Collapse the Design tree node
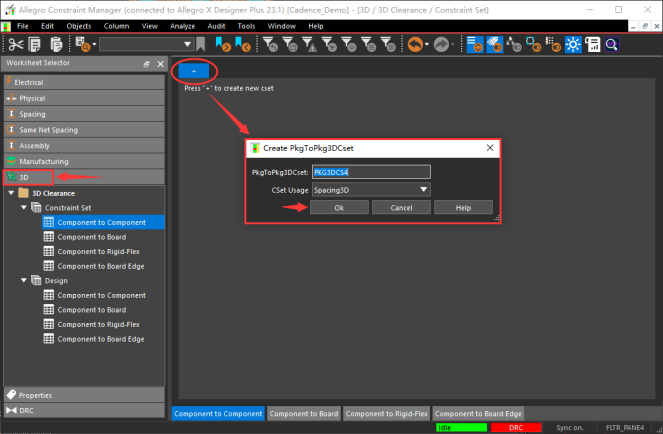 coord(24,280)
